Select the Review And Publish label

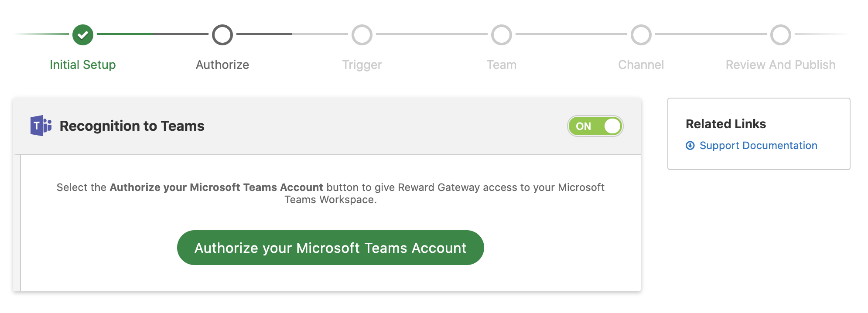point(781,65)
